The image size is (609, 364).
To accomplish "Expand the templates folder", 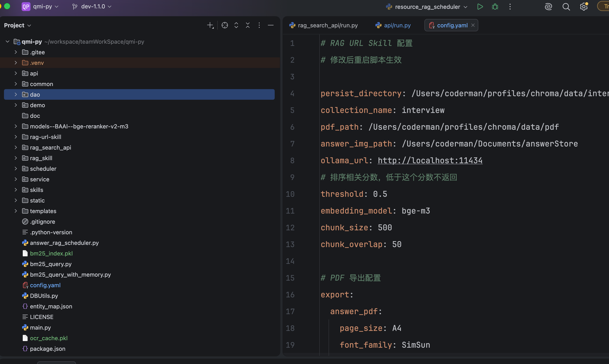I will 16,211.
